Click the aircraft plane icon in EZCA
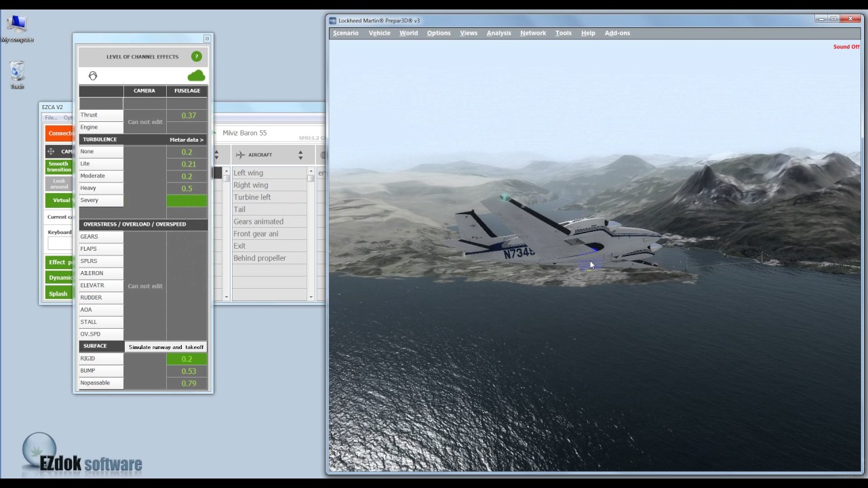This screenshot has height=488, width=868. [240, 155]
